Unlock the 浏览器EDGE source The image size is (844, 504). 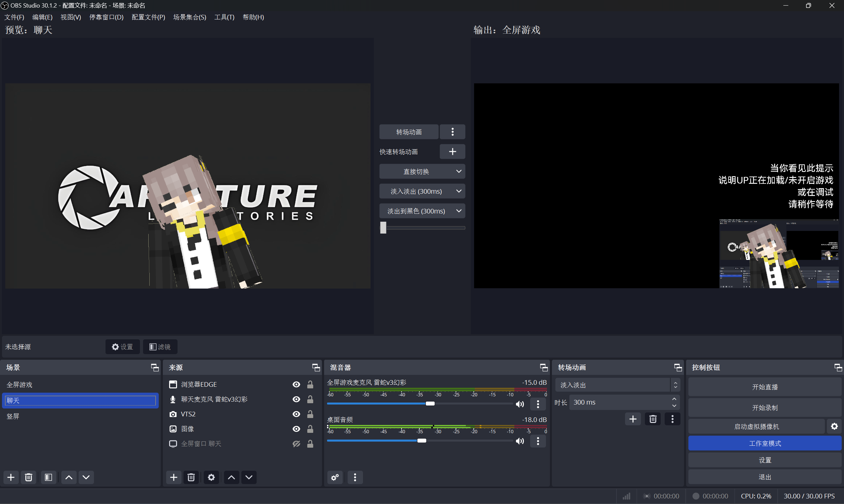tap(310, 384)
